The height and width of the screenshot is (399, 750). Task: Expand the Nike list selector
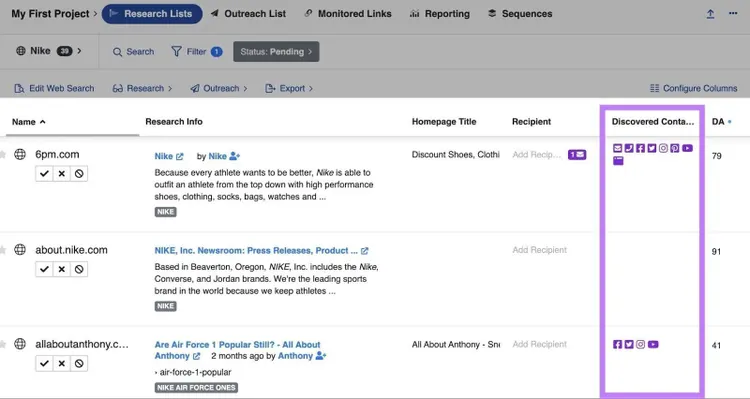click(x=48, y=51)
